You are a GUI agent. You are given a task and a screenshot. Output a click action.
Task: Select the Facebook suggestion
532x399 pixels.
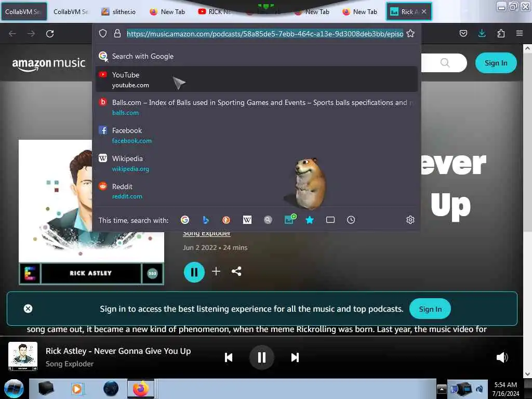click(257, 135)
